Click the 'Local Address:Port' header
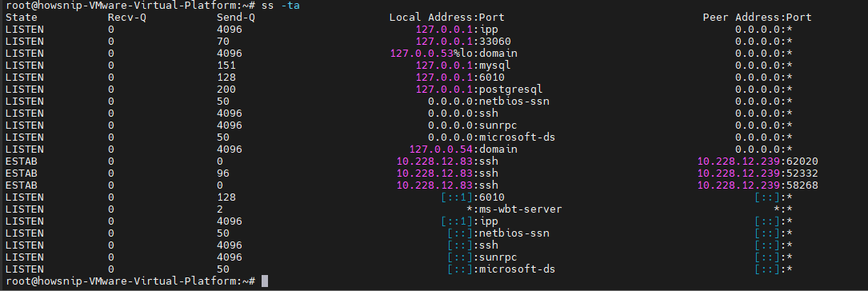 point(446,17)
